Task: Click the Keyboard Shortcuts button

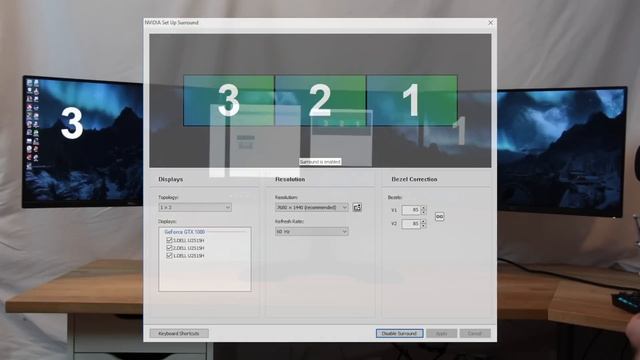Action: 179,333
